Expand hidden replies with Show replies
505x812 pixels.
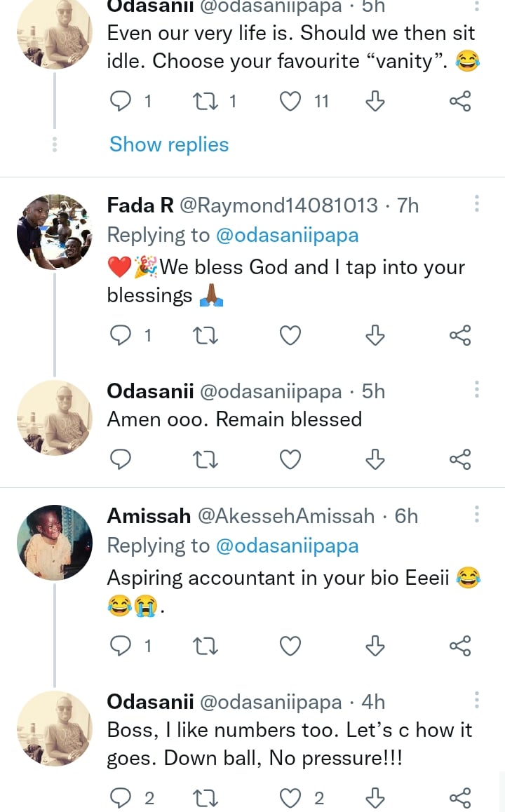click(x=169, y=144)
